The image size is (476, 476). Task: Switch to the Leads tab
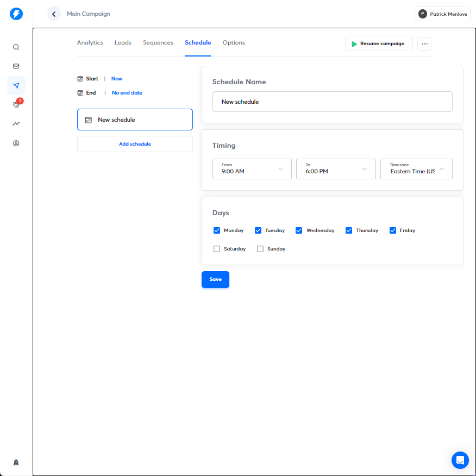coord(123,43)
